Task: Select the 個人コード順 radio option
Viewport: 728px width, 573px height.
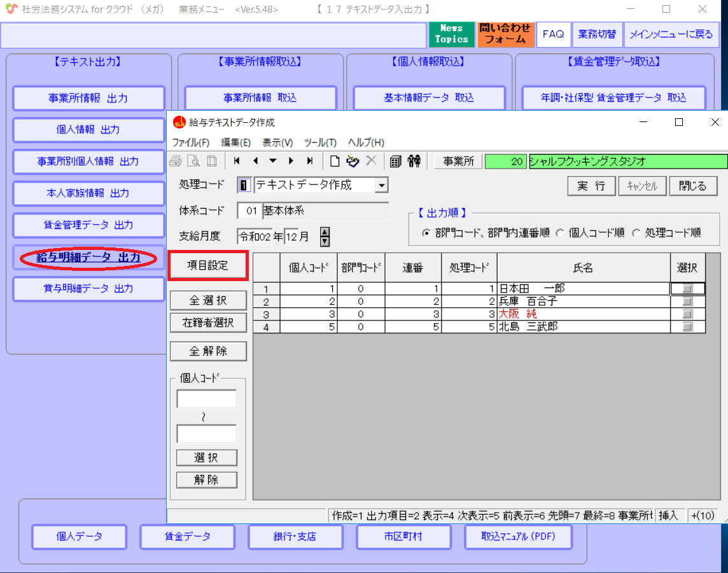Action: 560,233
